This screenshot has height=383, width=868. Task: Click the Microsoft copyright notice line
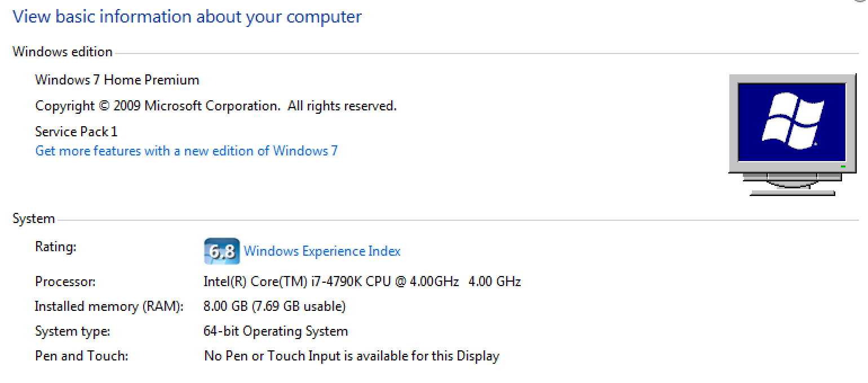215,106
